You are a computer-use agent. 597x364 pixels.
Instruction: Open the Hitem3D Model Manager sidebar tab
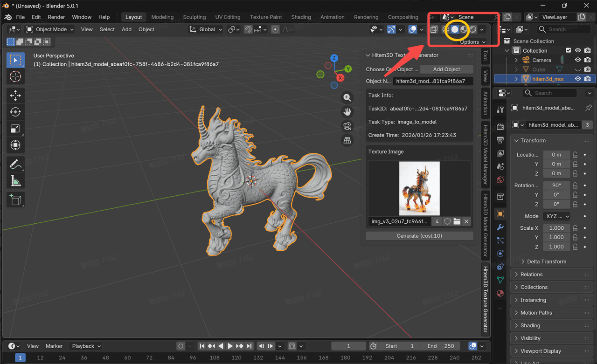coord(485,155)
